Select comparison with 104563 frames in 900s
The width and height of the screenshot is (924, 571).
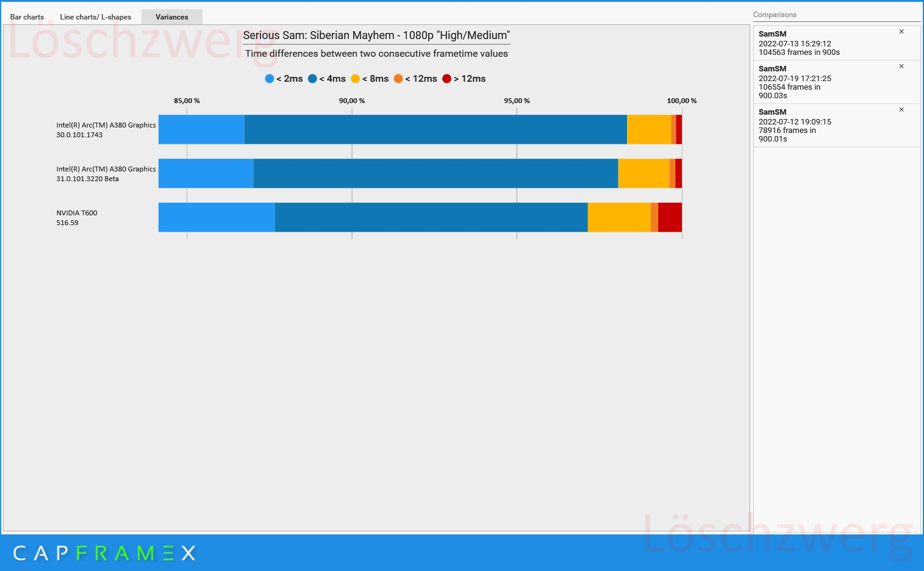click(837, 43)
